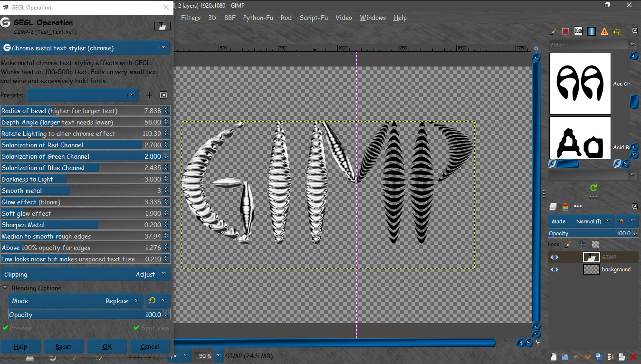Viewport: 641px width, 364px height.
Task: Open the Python-Fu menu
Action: (x=258, y=18)
